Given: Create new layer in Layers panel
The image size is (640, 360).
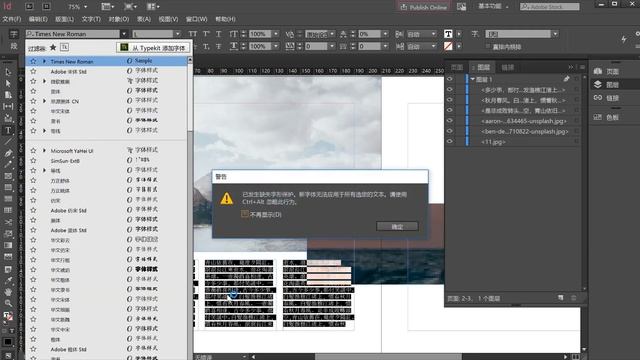Looking at the screenshot, I should [561, 298].
